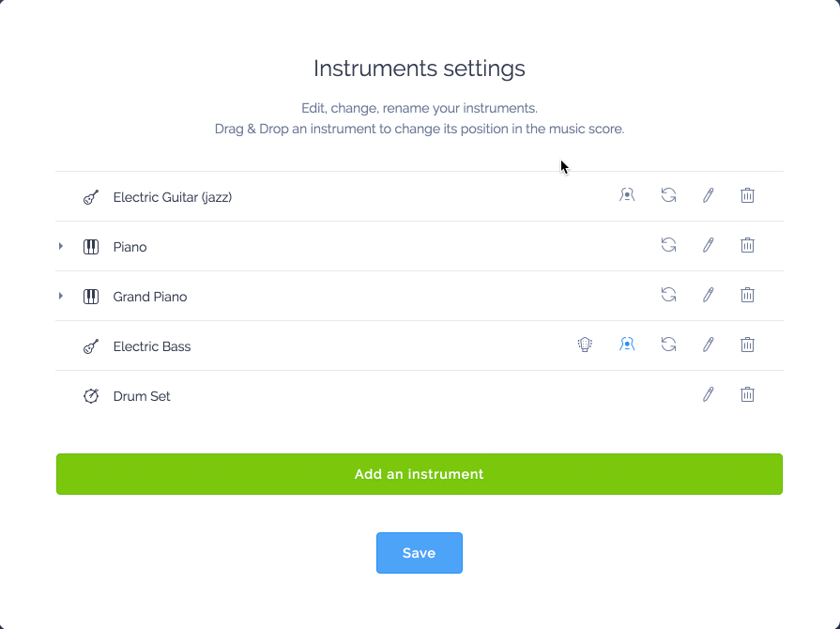Toggle tablature on Electric Guitar (jazz)
Screen dimensions: 840x629
[627, 195]
